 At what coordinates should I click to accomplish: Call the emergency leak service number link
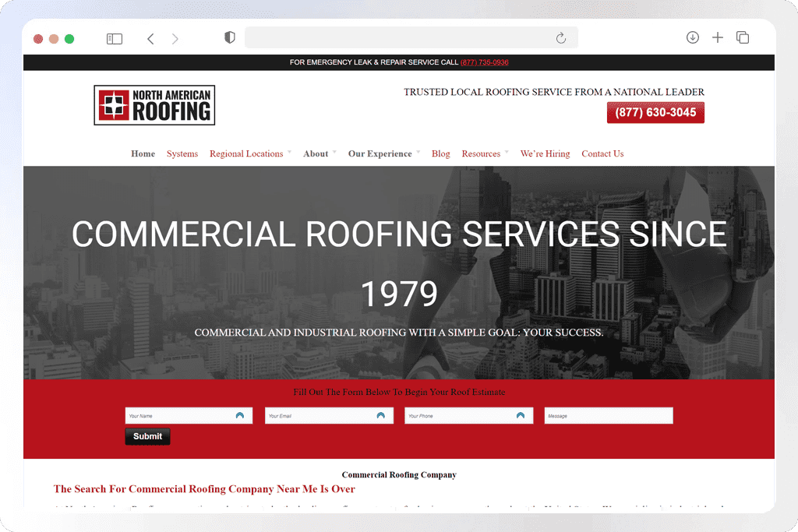(x=484, y=62)
